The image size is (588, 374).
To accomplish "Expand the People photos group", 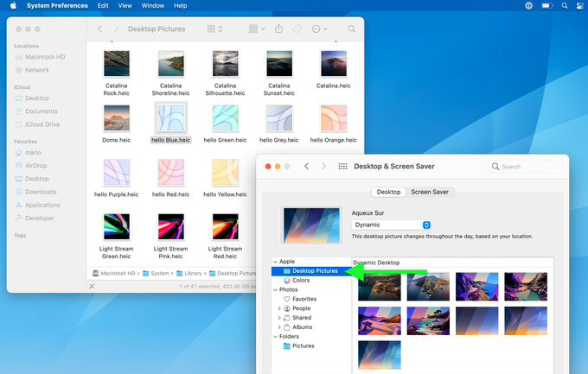I will pyautogui.click(x=278, y=308).
